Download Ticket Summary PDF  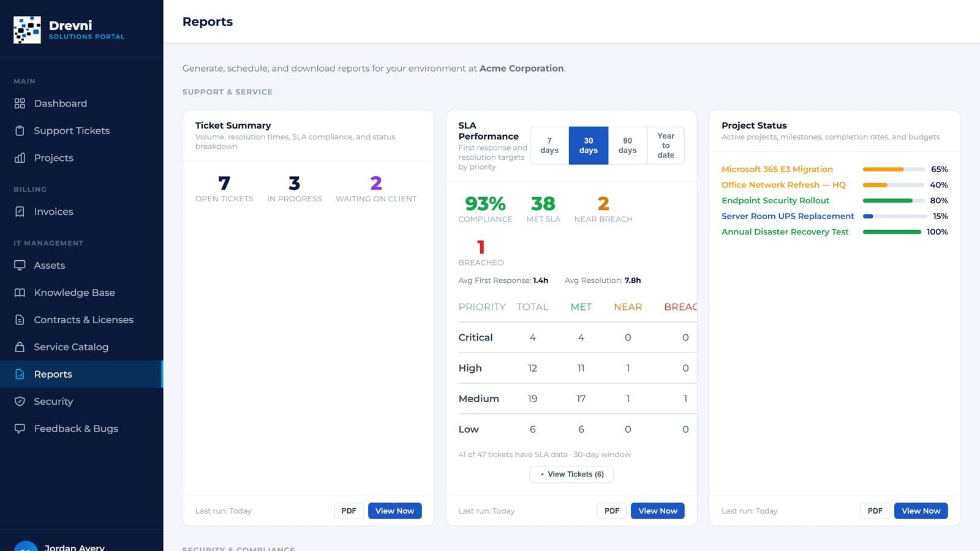pyautogui.click(x=349, y=511)
